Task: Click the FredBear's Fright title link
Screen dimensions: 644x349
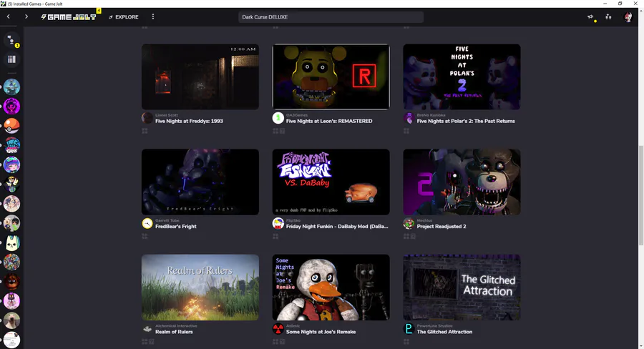Action: point(176,226)
